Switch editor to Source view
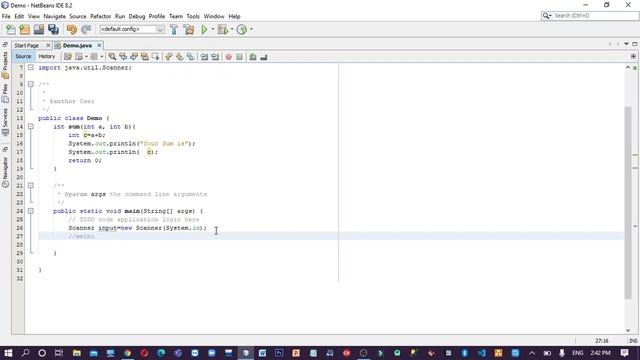The width and height of the screenshot is (640, 360). click(23, 56)
